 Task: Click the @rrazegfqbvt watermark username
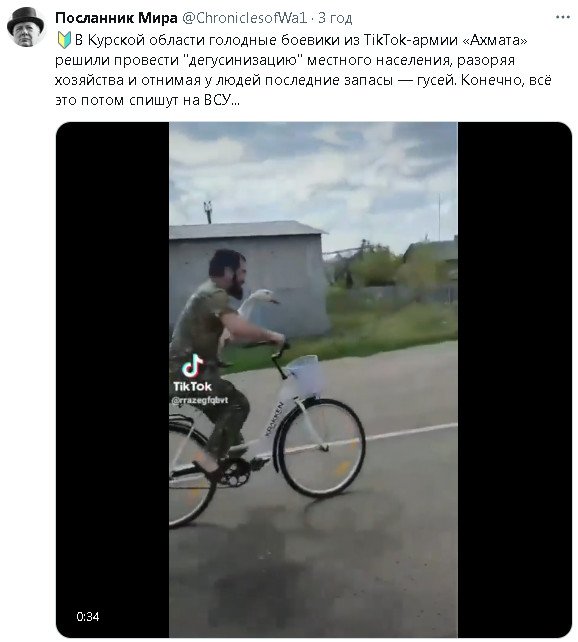pos(200,400)
